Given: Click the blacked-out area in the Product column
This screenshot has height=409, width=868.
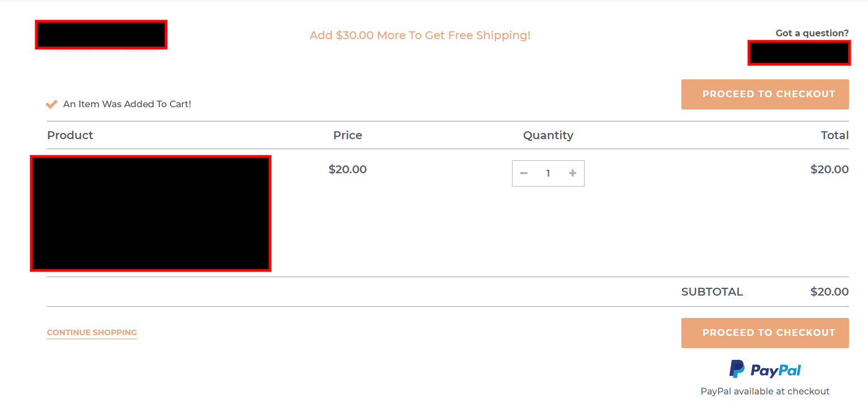Looking at the screenshot, I should 151,213.
